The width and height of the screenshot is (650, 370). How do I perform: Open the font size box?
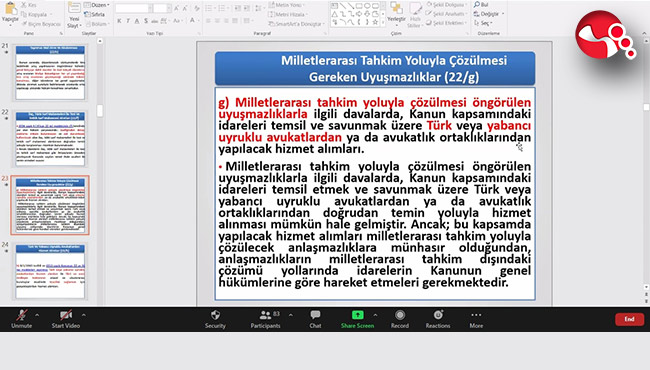(x=162, y=8)
